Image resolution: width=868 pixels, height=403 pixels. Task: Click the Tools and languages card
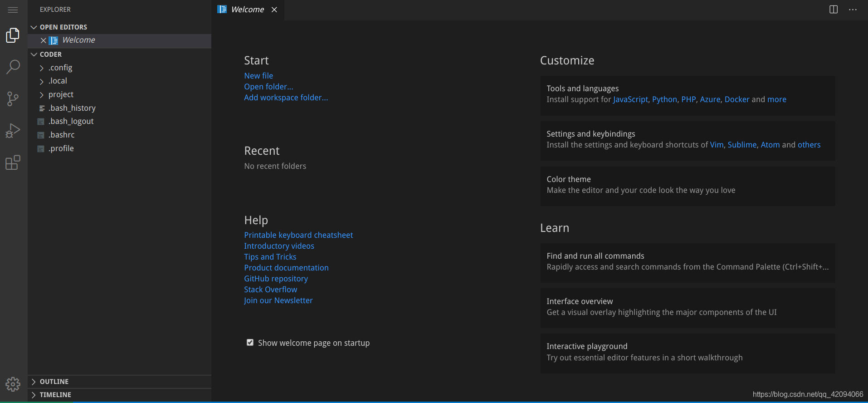688,95
